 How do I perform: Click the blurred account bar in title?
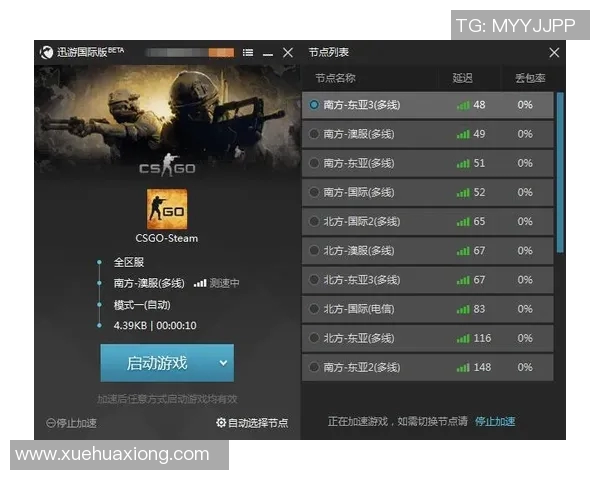tap(190, 52)
